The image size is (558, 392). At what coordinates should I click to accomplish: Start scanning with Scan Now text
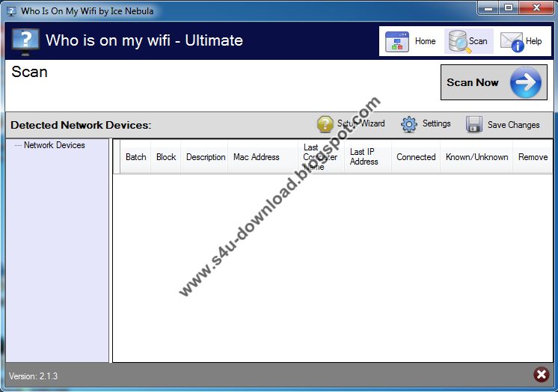(x=473, y=82)
